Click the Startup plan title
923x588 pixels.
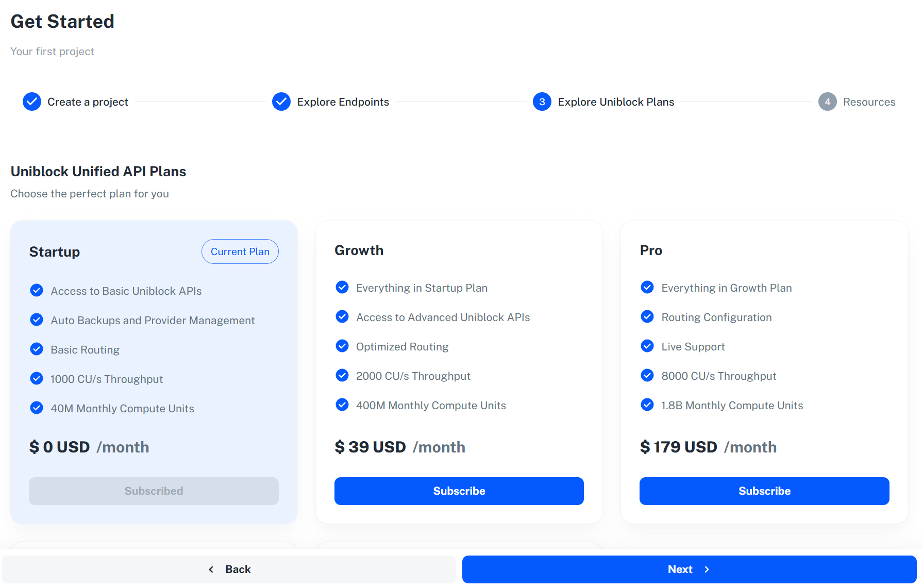55,252
